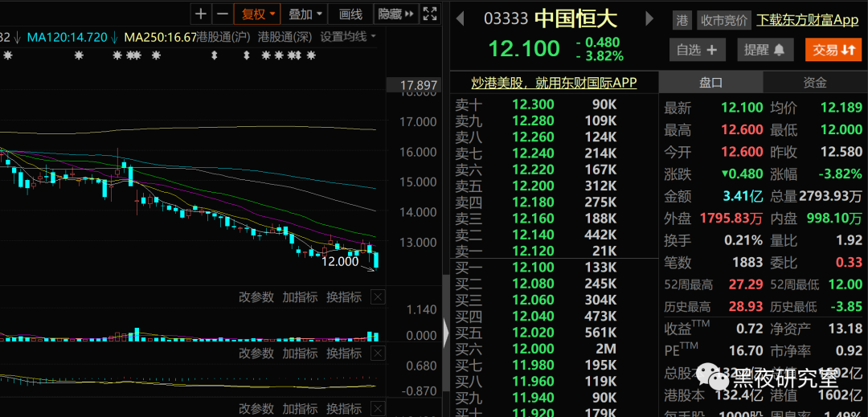
Task: Select the 卖十 12.300 order row
Action: click(554, 104)
